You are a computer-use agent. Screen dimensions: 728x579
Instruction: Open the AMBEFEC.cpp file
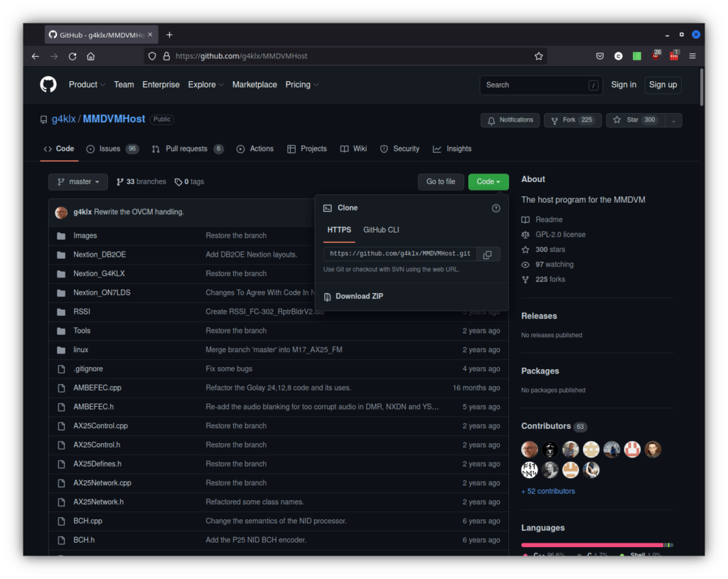97,388
